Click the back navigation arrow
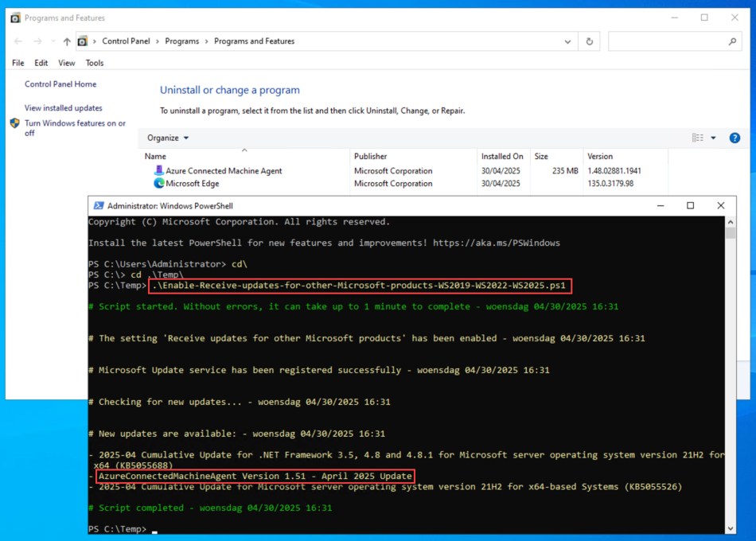Screen dimensions: 756x541 coord(18,41)
